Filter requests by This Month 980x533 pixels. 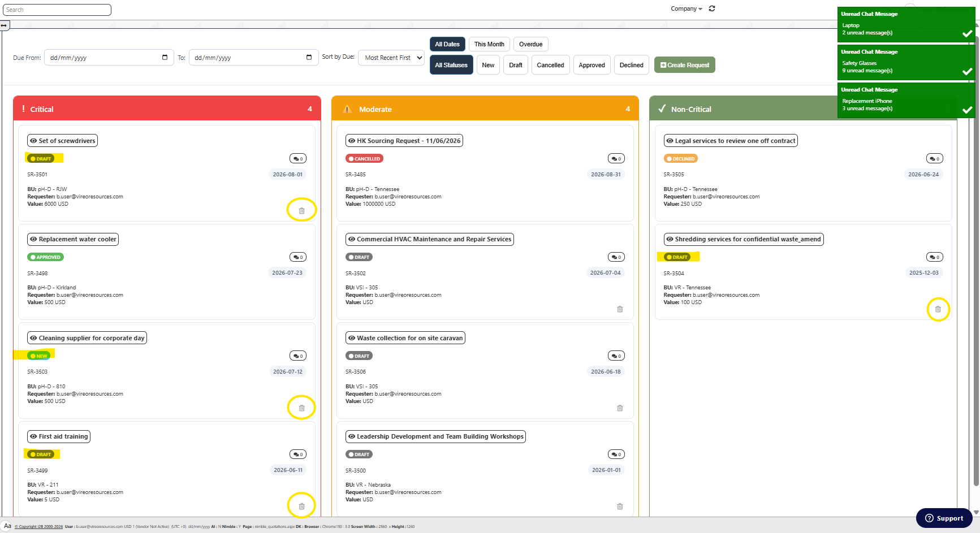pyautogui.click(x=489, y=44)
